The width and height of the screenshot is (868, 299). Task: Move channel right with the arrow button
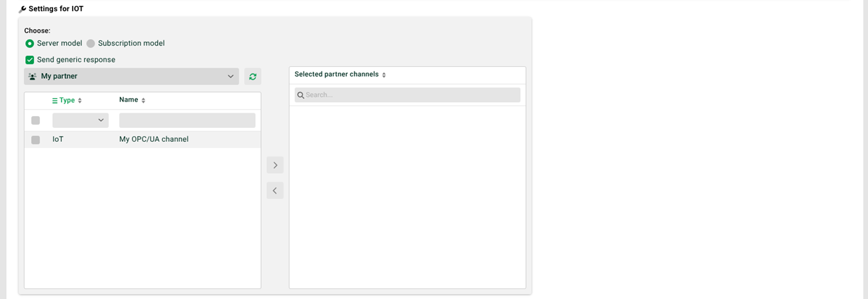[275, 165]
